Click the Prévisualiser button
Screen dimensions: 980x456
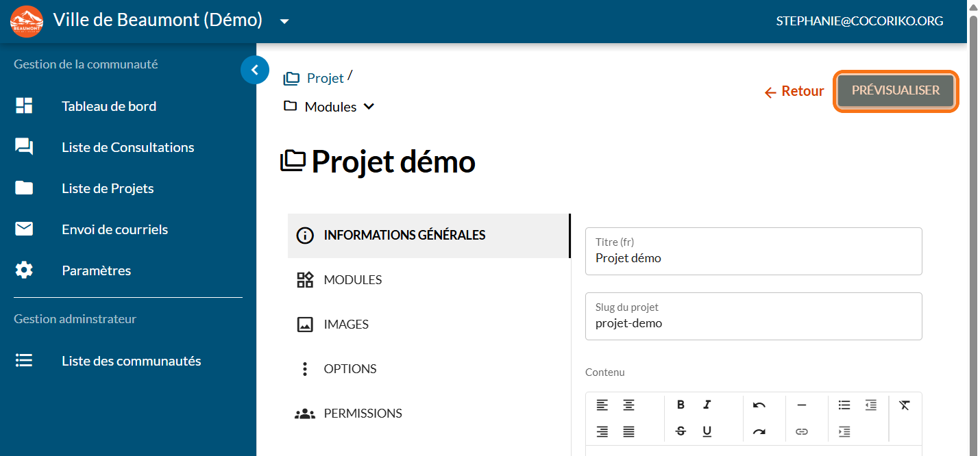(x=895, y=90)
